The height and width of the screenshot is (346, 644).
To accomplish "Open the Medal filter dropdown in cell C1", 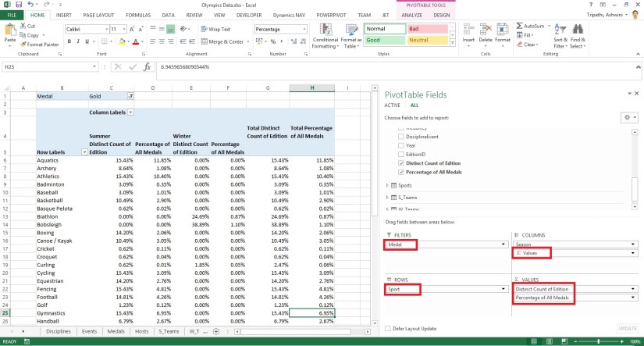I will (x=130, y=96).
